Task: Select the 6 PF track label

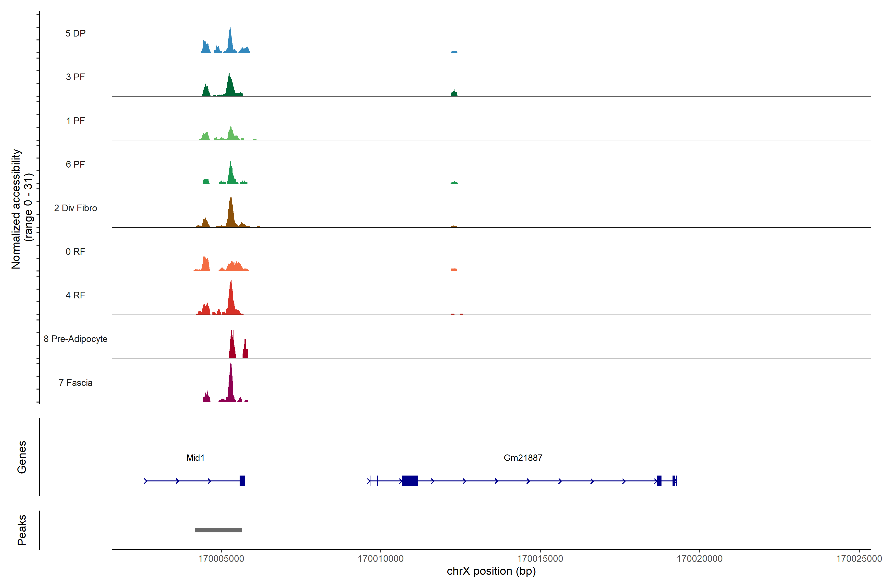Action: (75, 164)
